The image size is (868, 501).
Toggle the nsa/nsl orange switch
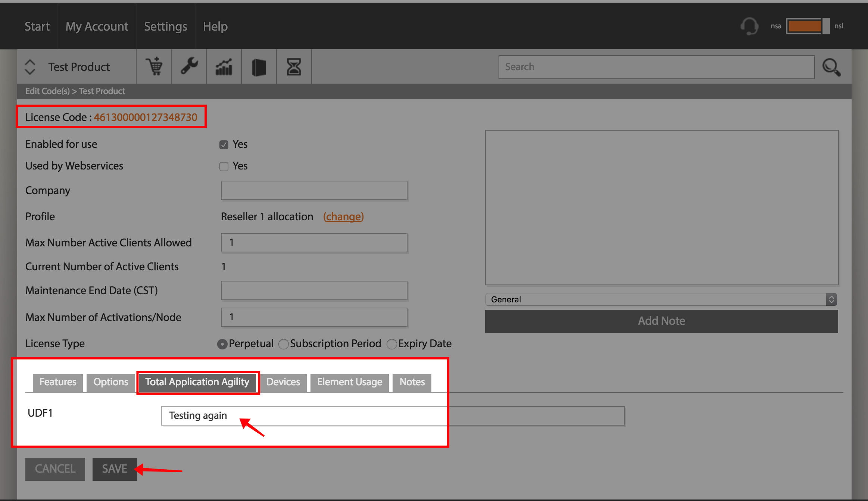click(808, 26)
